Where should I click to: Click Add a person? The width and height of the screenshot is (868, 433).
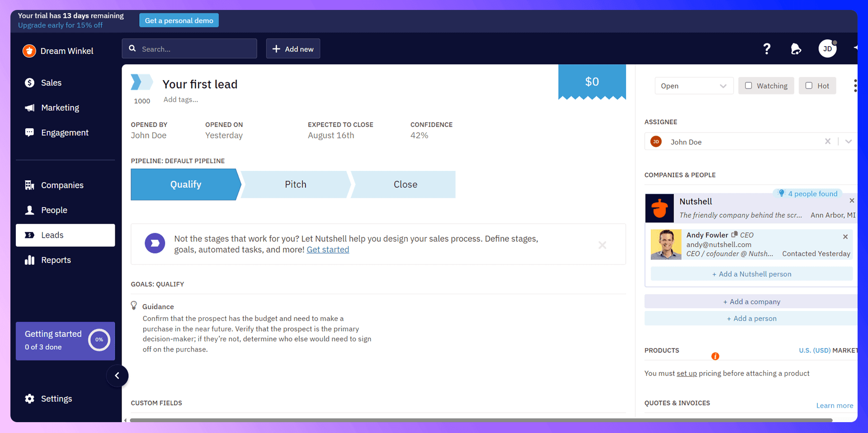click(x=751, y=318)
